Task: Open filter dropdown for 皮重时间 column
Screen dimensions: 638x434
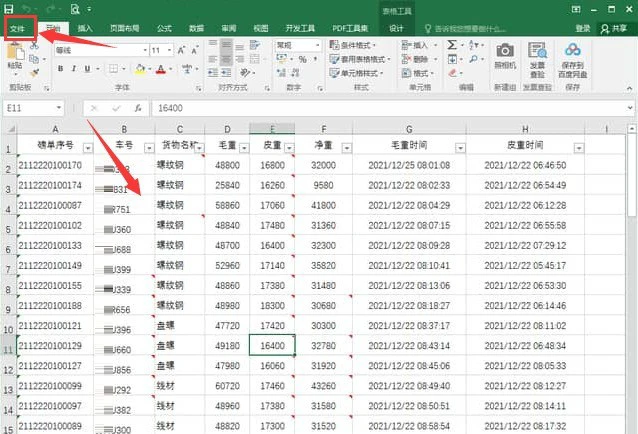Action: coord(579,148)
